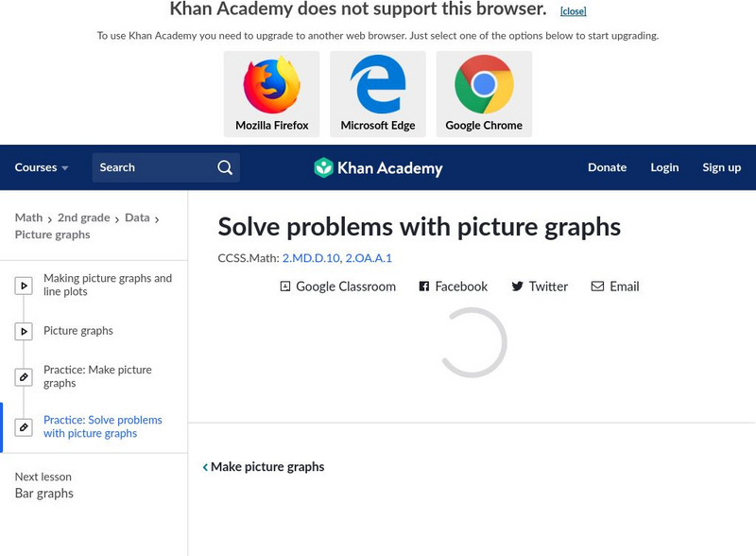Share lesson on Twitter

coord(540,287)
